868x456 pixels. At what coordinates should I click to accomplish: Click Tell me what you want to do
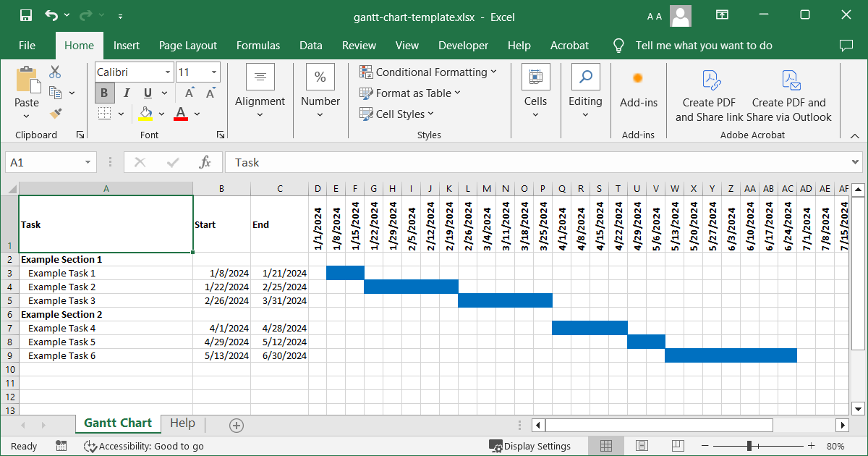(704, 45)
